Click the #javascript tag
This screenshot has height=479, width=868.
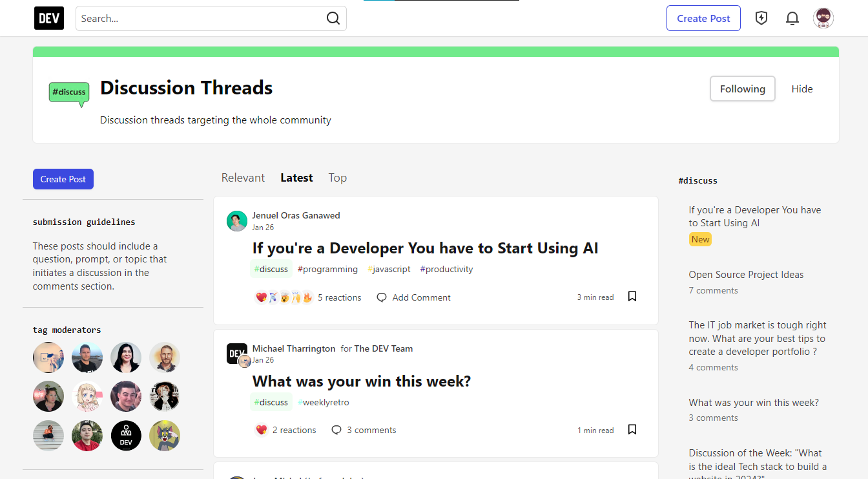pyautogui.click(x=389, y=269)
